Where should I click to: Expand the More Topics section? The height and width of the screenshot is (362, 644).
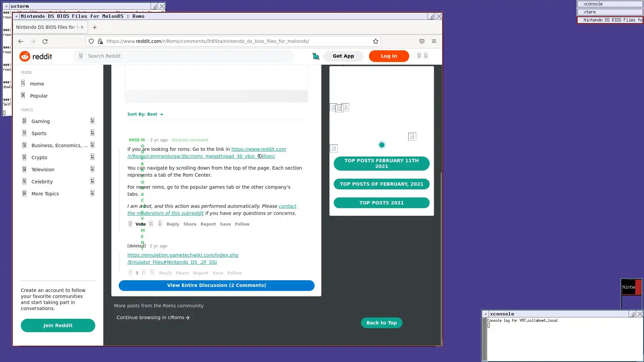tap(92, 193)
